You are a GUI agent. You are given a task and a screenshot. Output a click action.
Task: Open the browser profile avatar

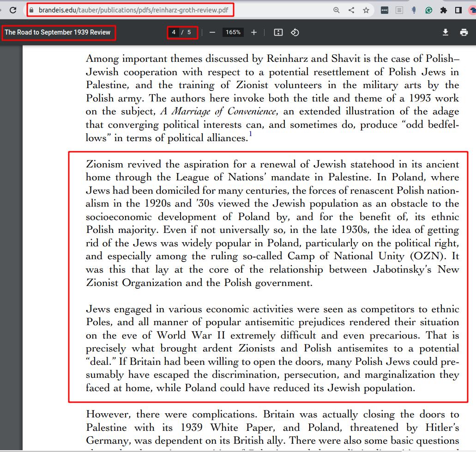(472, 10)
